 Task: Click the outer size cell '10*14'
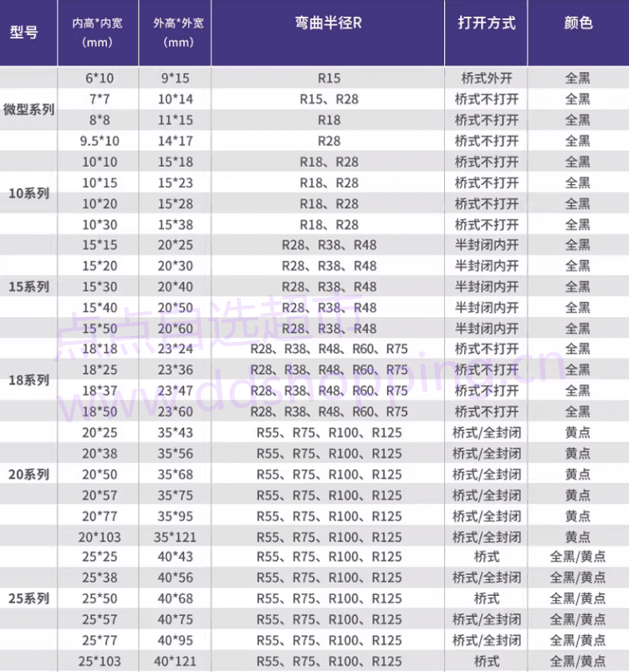coord(176,99)
